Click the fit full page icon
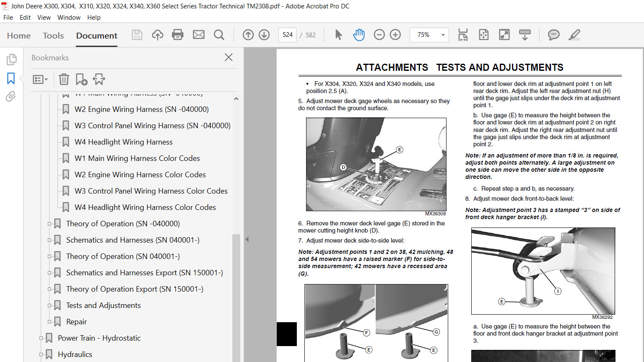This screenshot has width=644, height=362. (x=484, y=35)
